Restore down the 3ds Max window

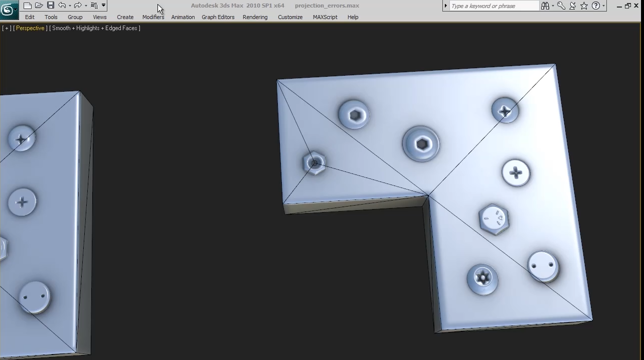click(x=628, y=6)
